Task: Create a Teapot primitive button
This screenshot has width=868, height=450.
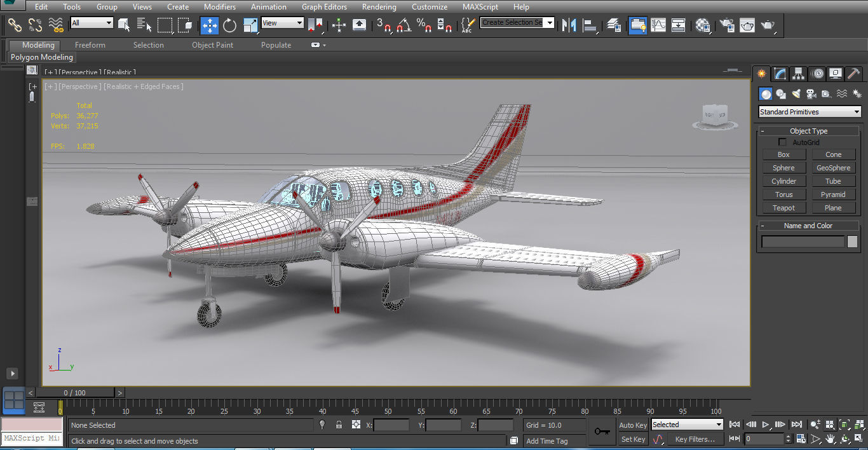Action: click(783, 208)
